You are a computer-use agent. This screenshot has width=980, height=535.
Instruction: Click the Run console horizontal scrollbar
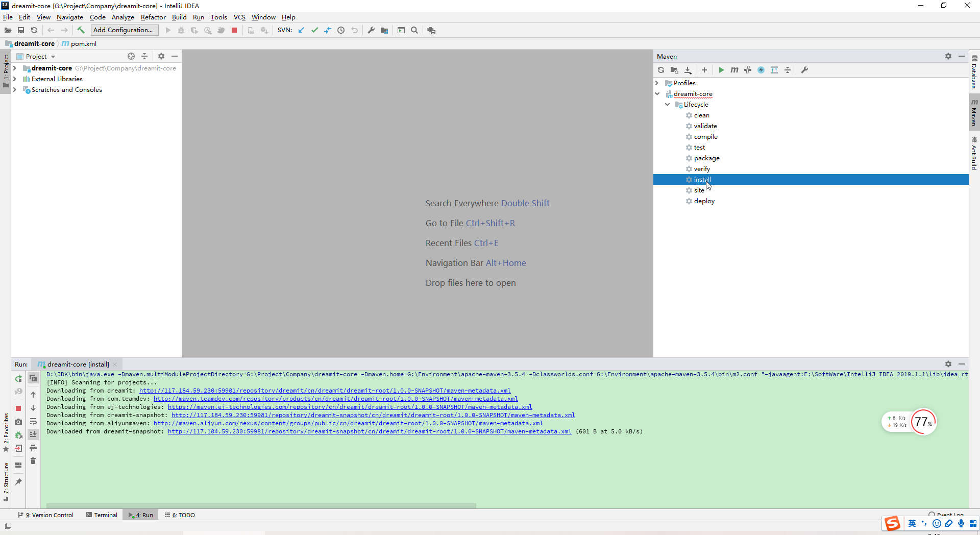click(x=261, y=506)
